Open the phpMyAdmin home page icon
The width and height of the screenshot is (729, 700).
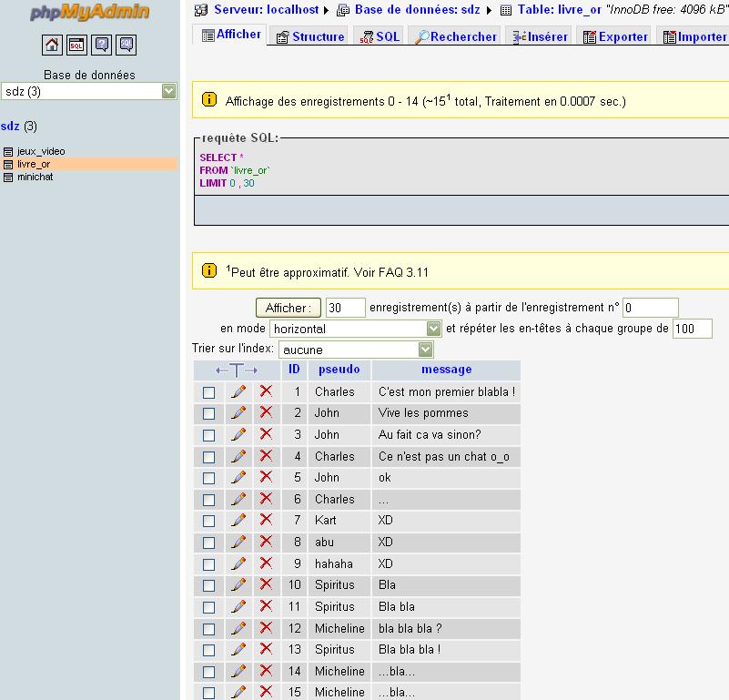point(52,44)
